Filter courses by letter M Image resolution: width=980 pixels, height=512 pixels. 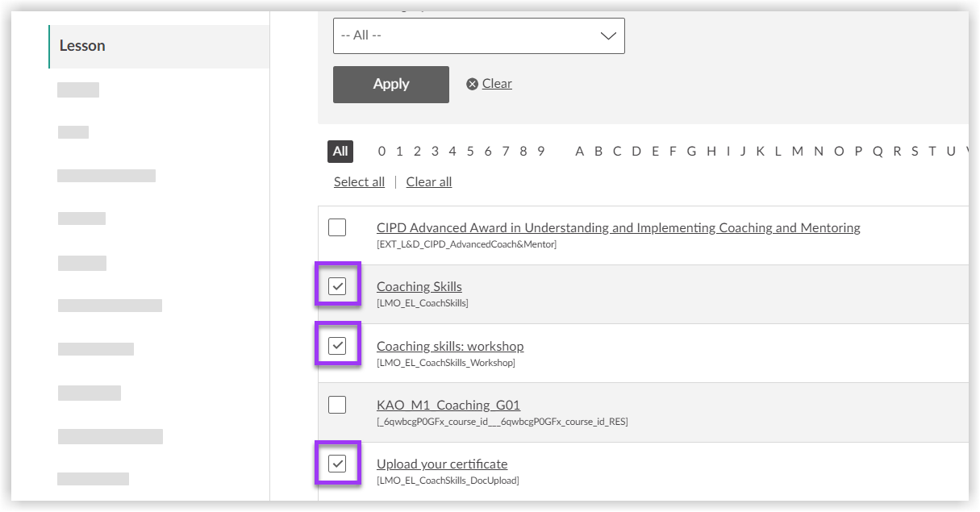pyautogui.click(x=797, y=152)
